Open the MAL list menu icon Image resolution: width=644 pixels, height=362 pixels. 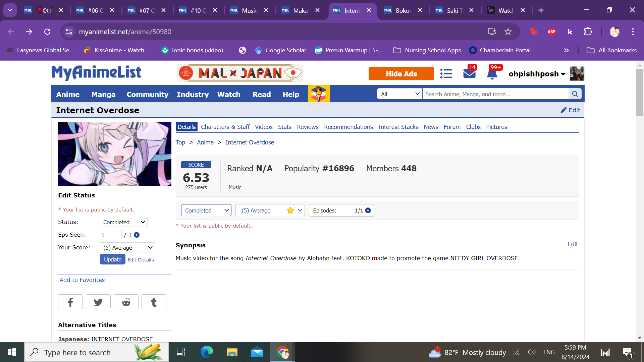point(446,74)
